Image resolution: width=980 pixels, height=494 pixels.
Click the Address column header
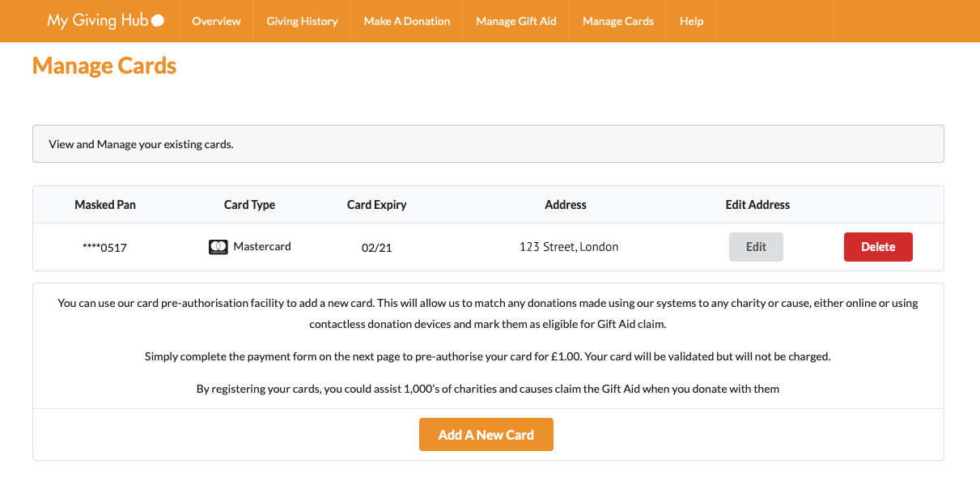tap(566, 205)
